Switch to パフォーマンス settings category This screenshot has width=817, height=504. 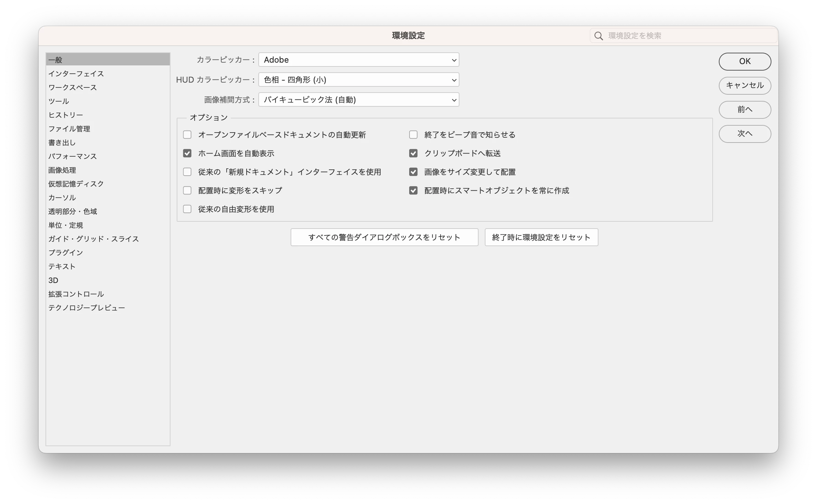73,156
